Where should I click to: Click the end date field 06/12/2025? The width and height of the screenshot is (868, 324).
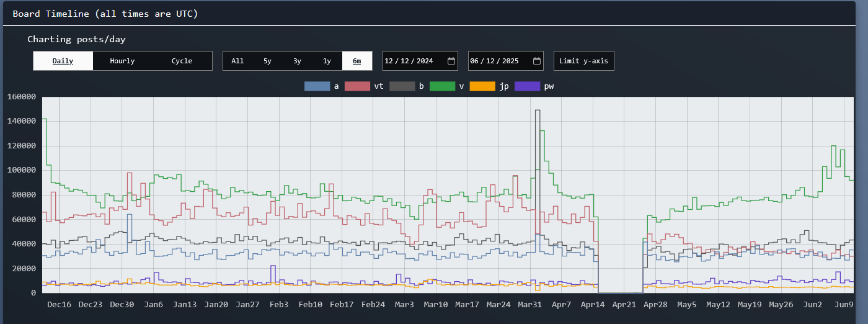coord(495,61)
